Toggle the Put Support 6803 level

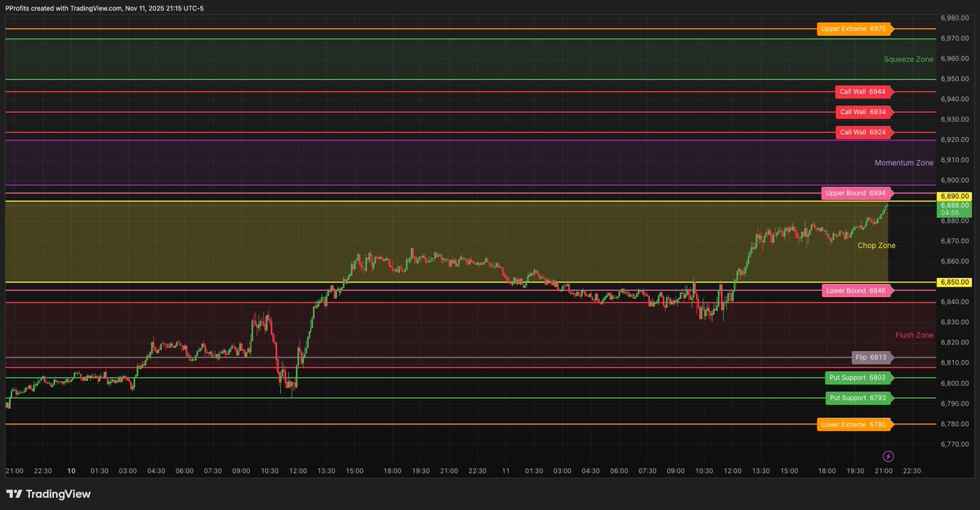point(859,377)
